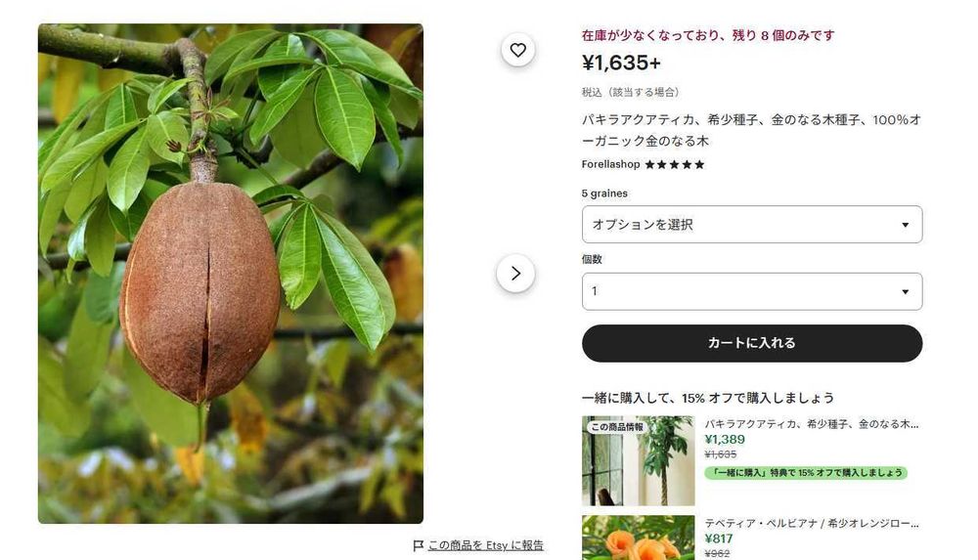The width and height of the screenshot is (978, 560).
Task: Favorite the item with the heart icon
Action: (517, 50)
